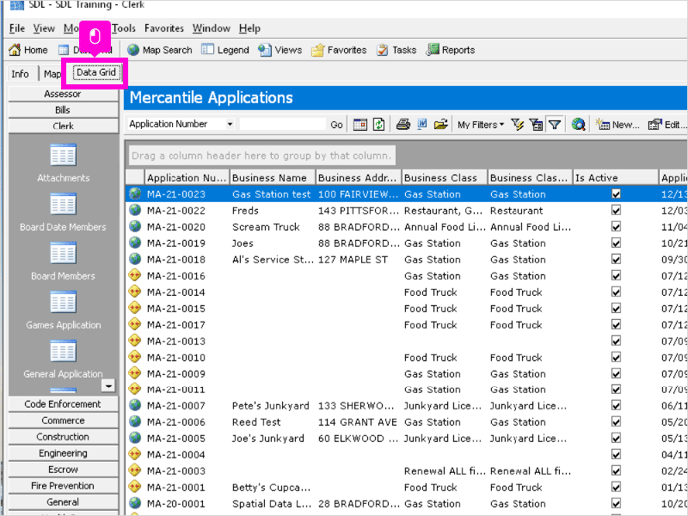Open the Help menu

pos(250,29)
